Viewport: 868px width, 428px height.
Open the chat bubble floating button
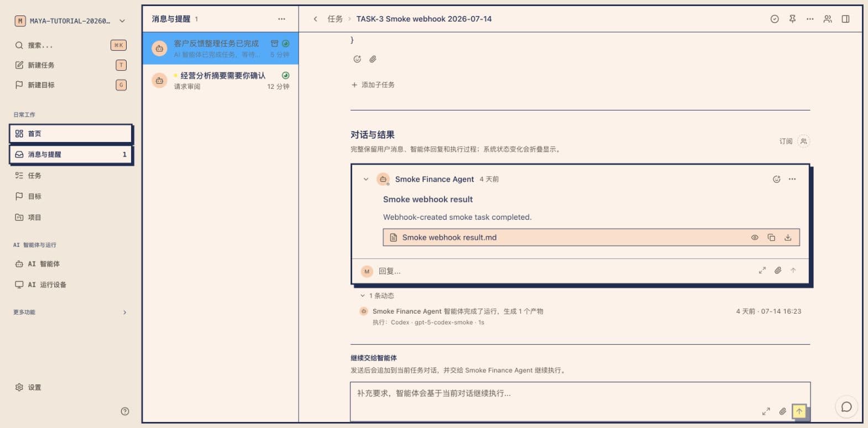(846, 407)
